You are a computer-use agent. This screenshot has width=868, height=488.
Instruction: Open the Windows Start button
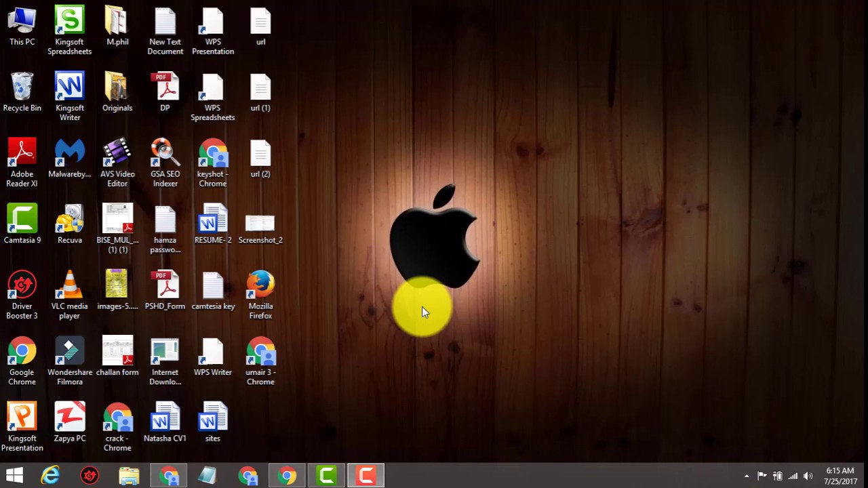(14, 476)
